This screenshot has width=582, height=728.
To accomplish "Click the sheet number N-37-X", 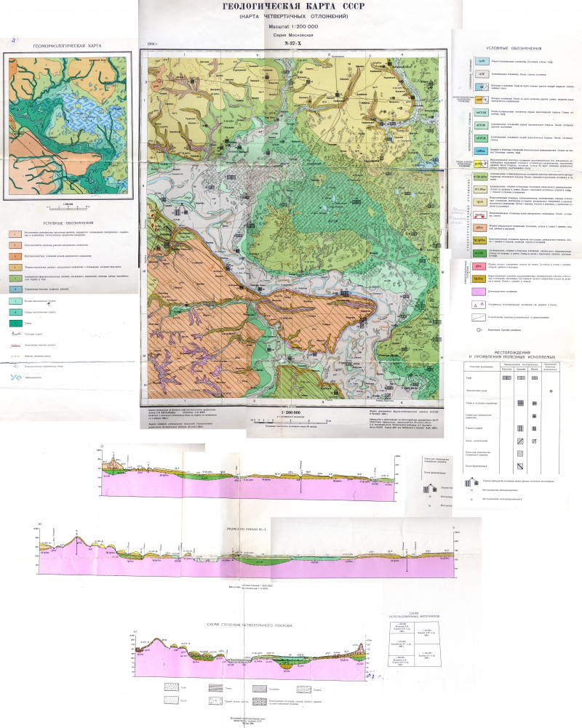I will [294, 43].
